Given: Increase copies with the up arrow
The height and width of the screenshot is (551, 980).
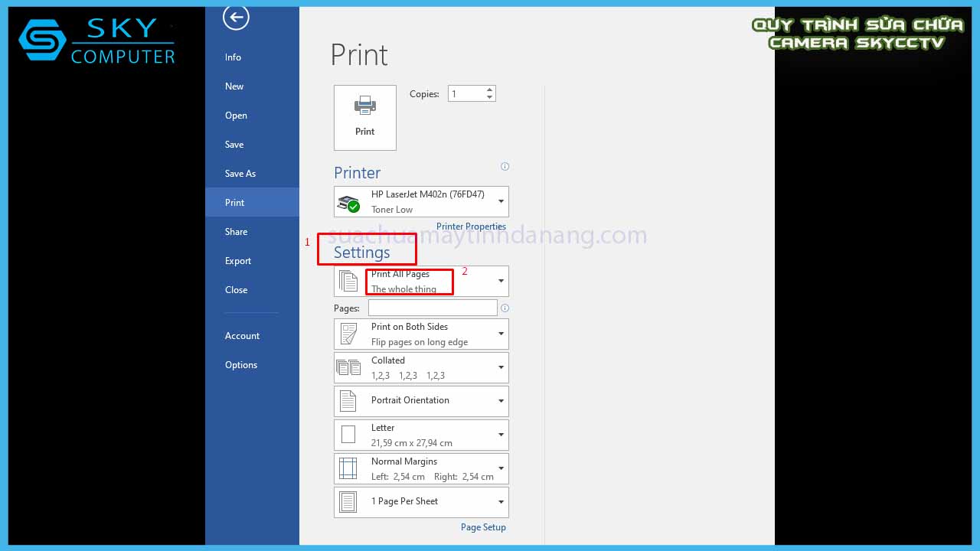Looking at the screenshot, I should click(489, 90).
